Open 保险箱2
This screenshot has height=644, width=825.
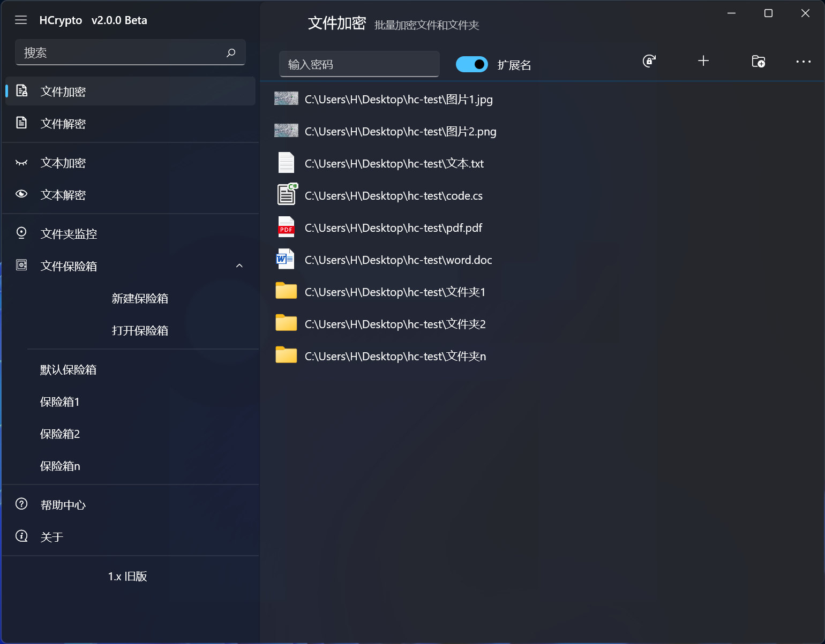coord(60,434)
